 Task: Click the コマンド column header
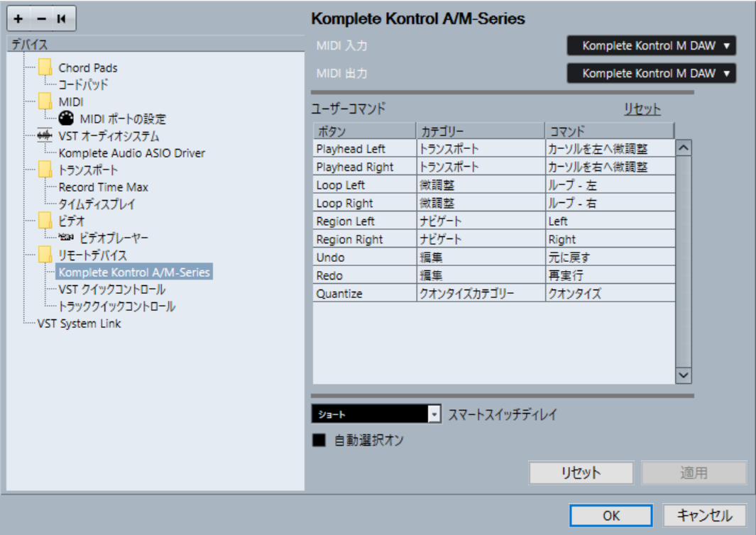pyautogui.click(x=610, y=131)
